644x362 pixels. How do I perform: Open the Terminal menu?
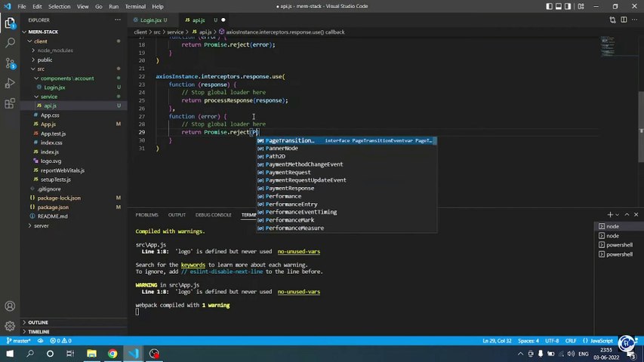point(135,7)
